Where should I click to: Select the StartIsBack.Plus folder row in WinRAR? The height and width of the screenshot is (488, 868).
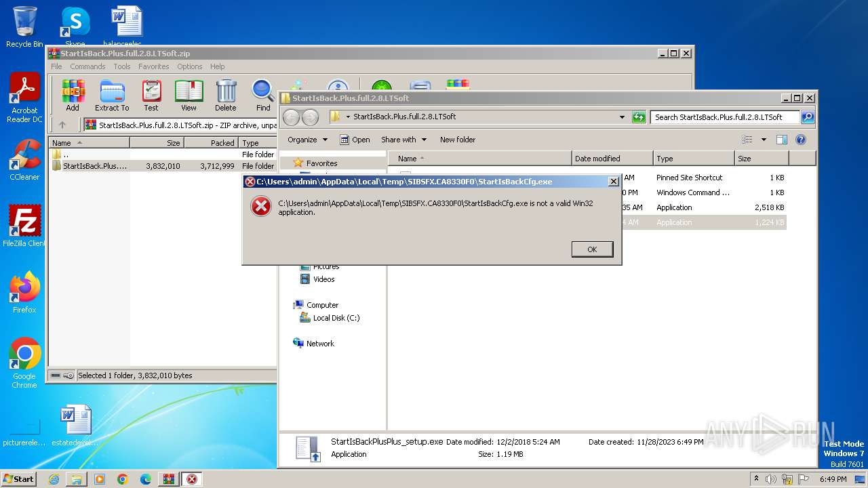tap(163, 166)
